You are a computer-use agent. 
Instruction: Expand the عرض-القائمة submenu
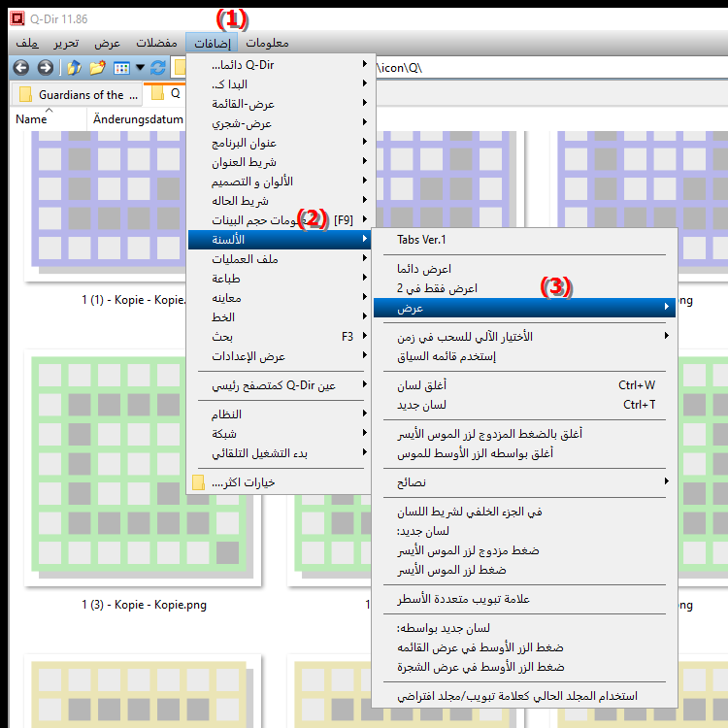click(280, 104)
